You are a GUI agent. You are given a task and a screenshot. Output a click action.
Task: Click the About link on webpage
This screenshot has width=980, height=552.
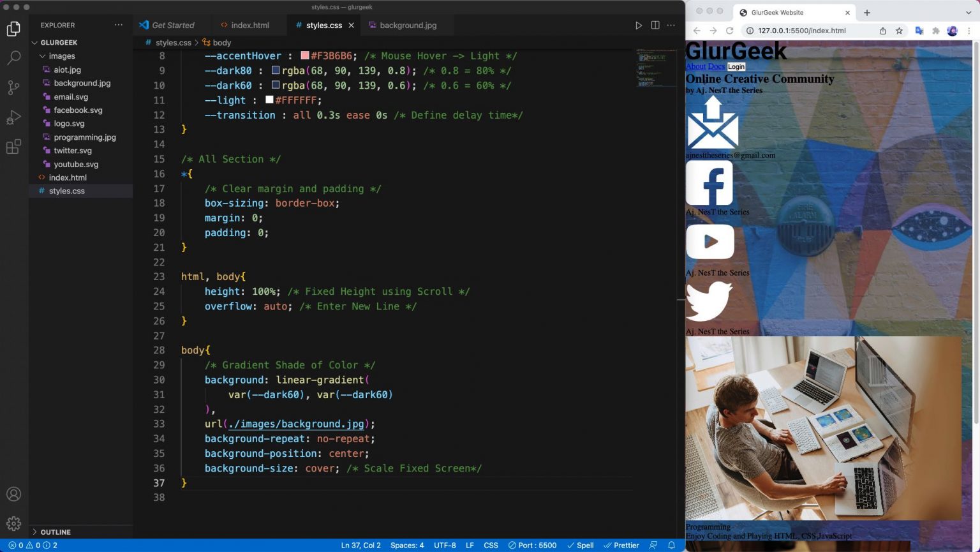695,66
